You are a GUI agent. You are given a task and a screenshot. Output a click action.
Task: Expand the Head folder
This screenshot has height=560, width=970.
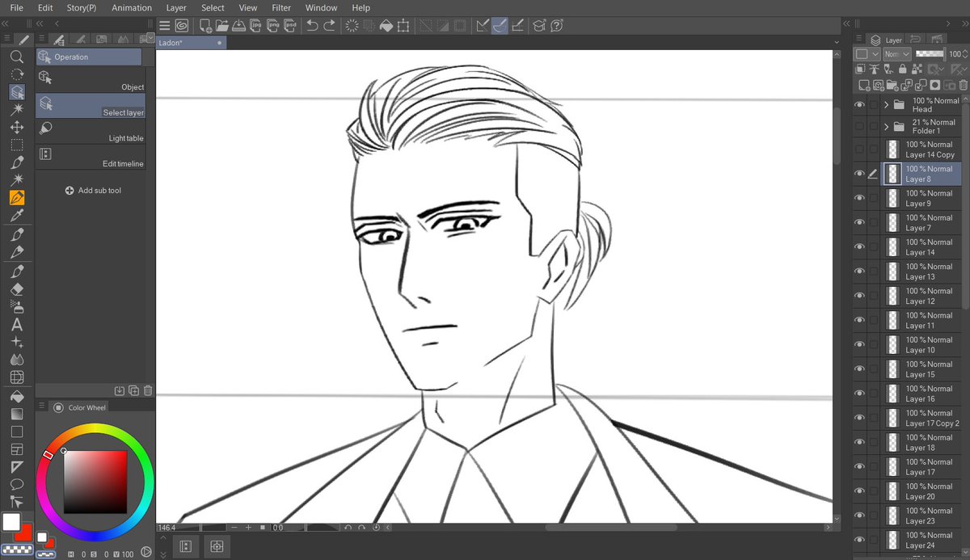(887, 105)
